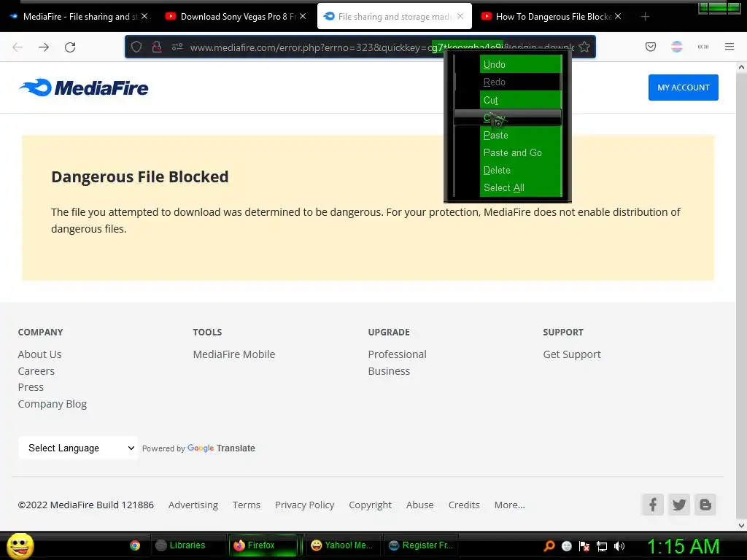
Task: Choose Cut in the context menu
Action: 508,100
